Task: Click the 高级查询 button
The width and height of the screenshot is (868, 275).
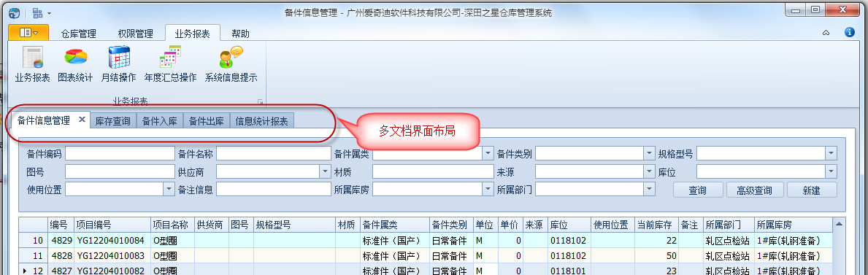Action: (755, 190)
